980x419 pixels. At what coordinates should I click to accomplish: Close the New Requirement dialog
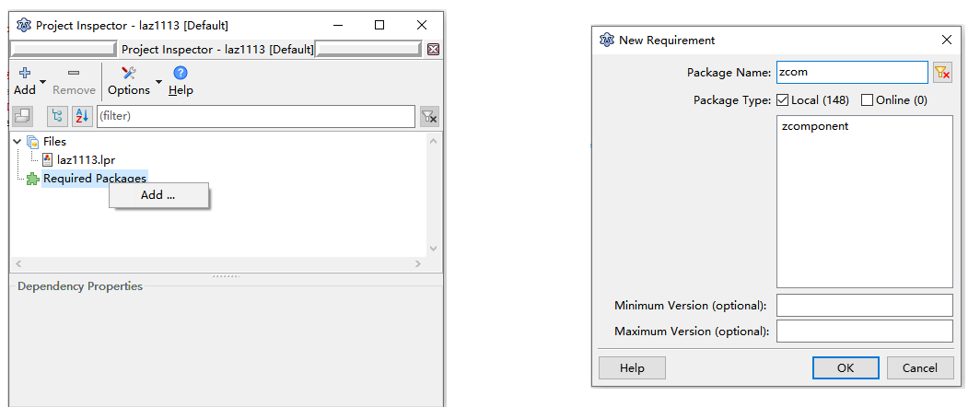pyautogui.click(x=947, y=40)
